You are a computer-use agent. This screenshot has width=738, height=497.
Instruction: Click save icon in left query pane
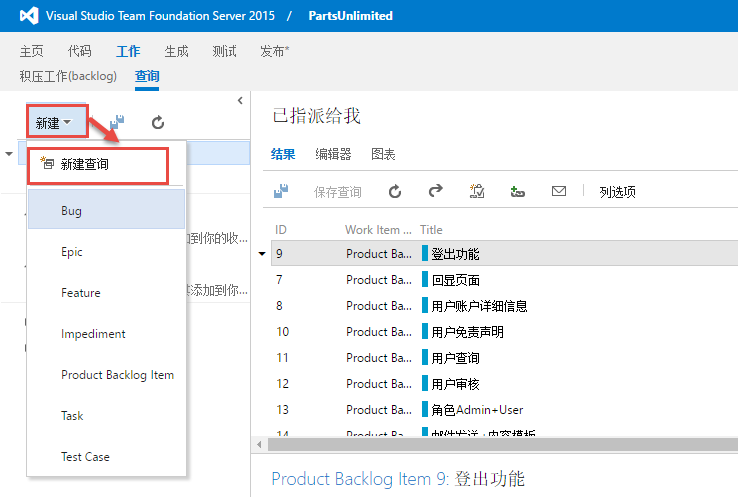117,122
